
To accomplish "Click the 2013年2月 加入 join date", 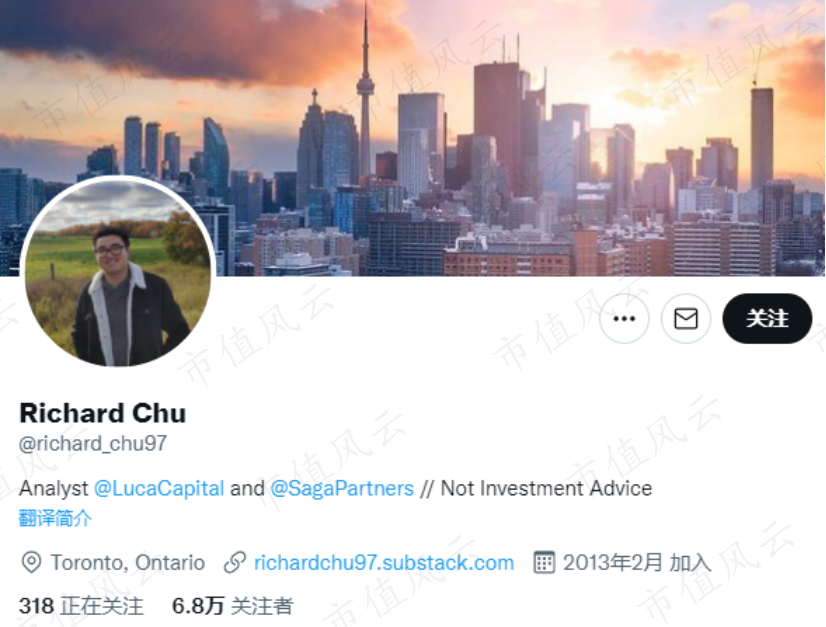I will [637, 563].
